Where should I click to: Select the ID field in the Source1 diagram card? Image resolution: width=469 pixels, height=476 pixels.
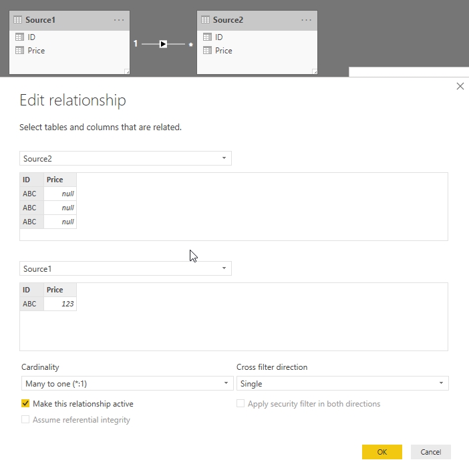pyautogui.click(x=31, y=37)
